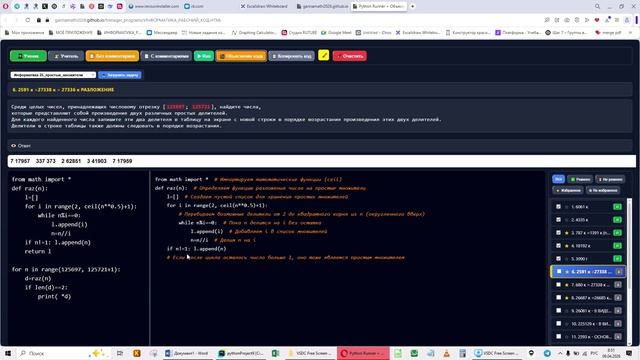The image size is (640, 360).
Task: Toggle favorite star on task 8. 26687
Action: tap(567, 298)
